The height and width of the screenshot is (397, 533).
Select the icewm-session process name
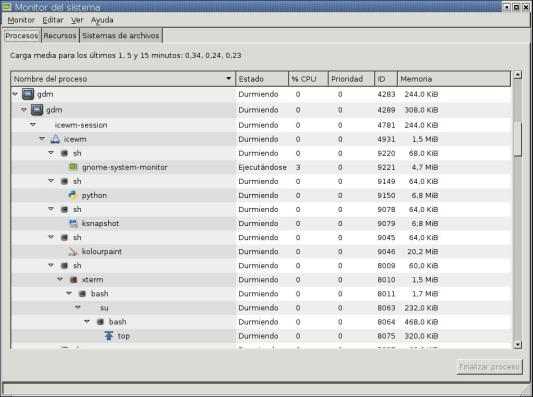pos(81,125)
